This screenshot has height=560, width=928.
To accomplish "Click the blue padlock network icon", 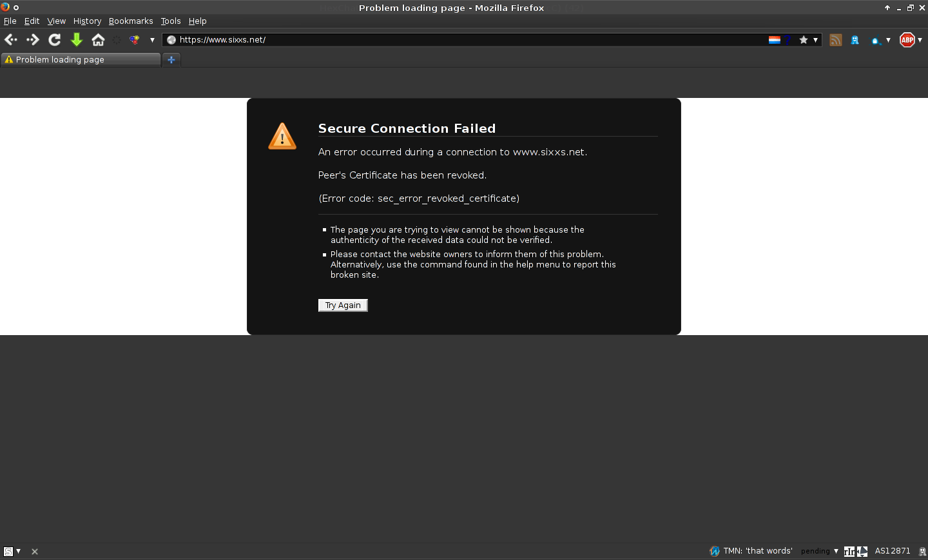I will click(x=875, y=41).
